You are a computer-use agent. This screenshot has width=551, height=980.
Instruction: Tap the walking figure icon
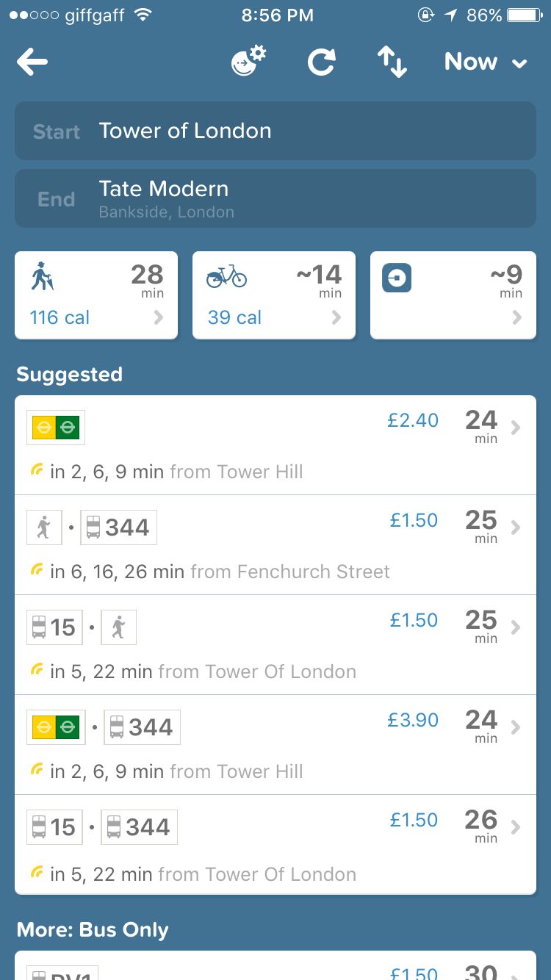pyautogui.click(x=43, y=278)
